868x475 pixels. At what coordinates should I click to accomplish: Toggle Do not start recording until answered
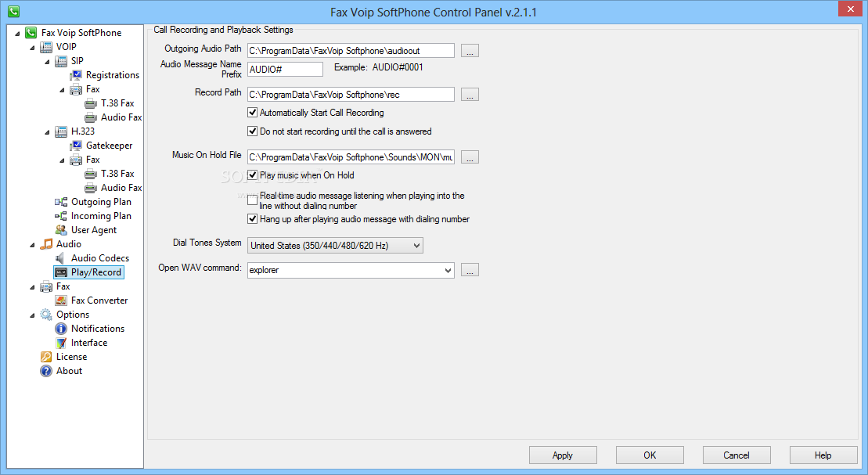pos(253,131)
